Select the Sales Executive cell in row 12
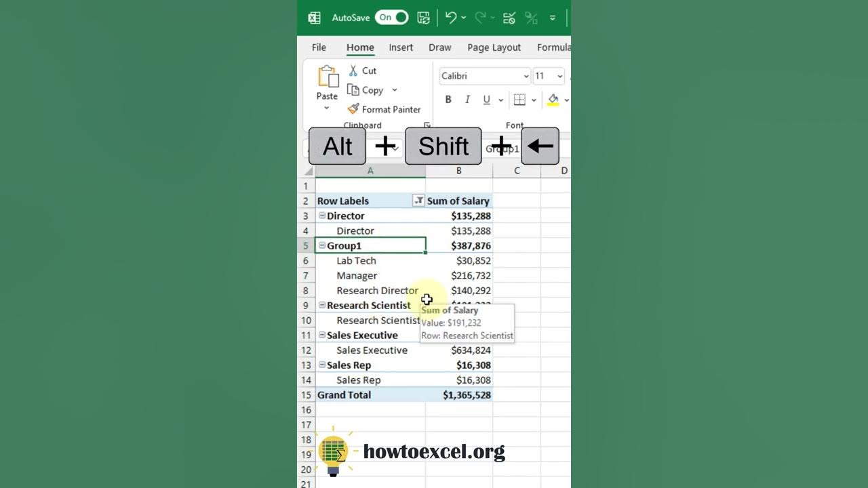This screenshot has width=868, height=488. [370, 350]
